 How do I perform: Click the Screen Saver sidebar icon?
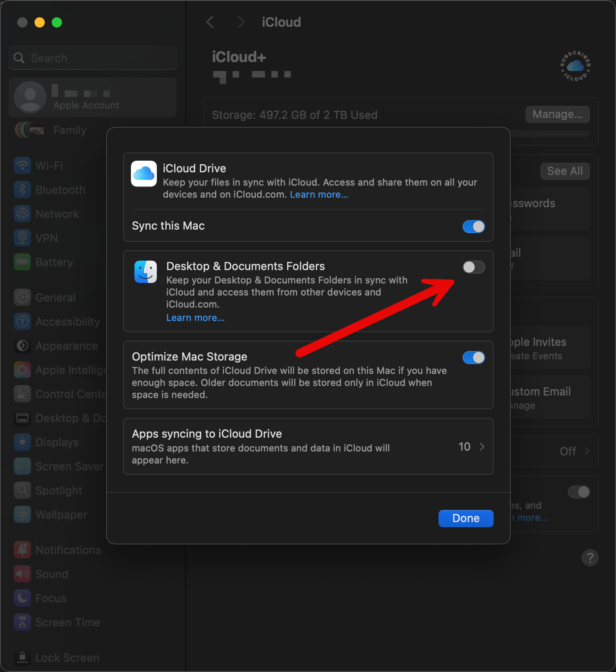[x=22, y=466]
